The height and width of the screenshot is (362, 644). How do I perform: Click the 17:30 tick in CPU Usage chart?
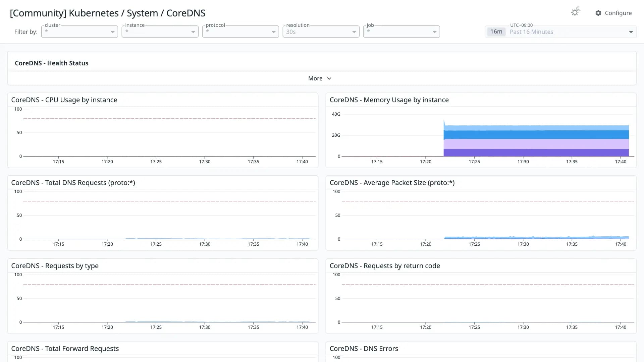205,162
